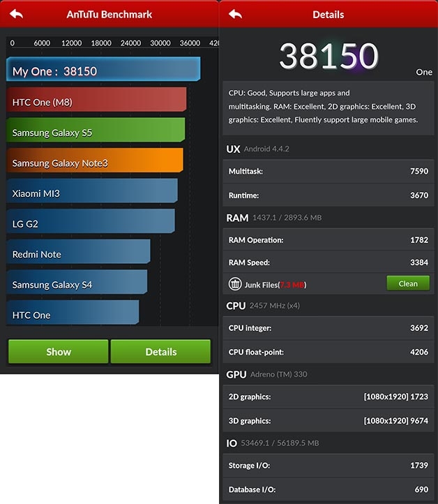Select the Samsung Galaxy S4 bar
Viewport: 438px width, 504px height.
(x=77, y=282)
